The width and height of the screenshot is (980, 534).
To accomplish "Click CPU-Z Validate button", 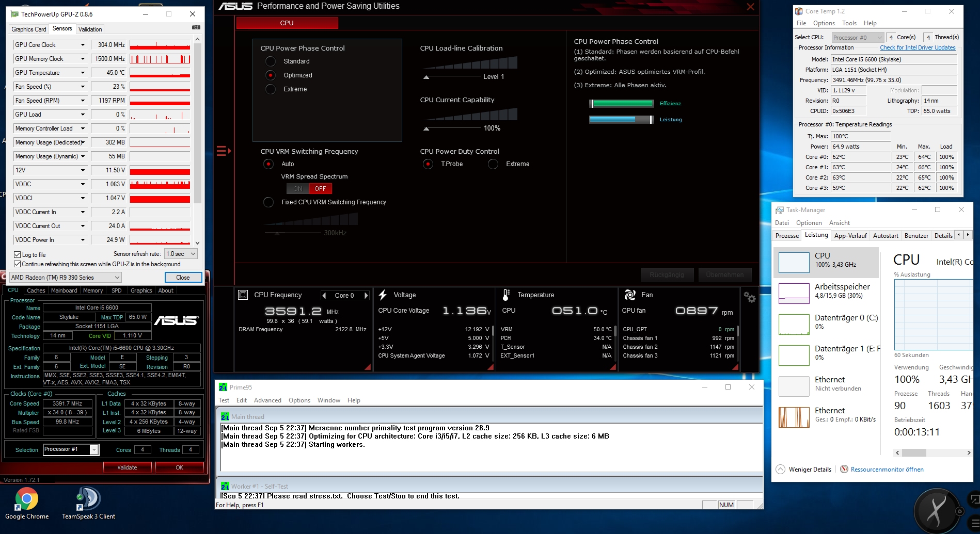I will pyautogui.click(x=127, y=467).
